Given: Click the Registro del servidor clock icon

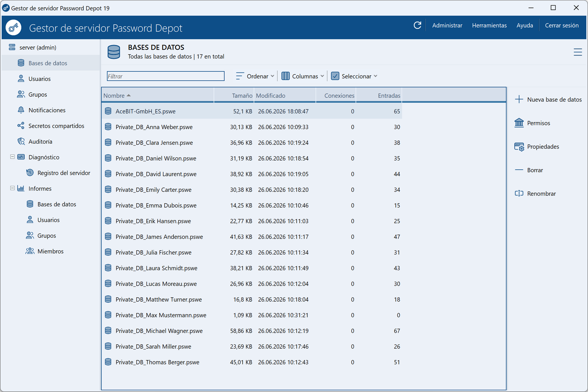Looking at the screenshot, I should coord(30,173).
